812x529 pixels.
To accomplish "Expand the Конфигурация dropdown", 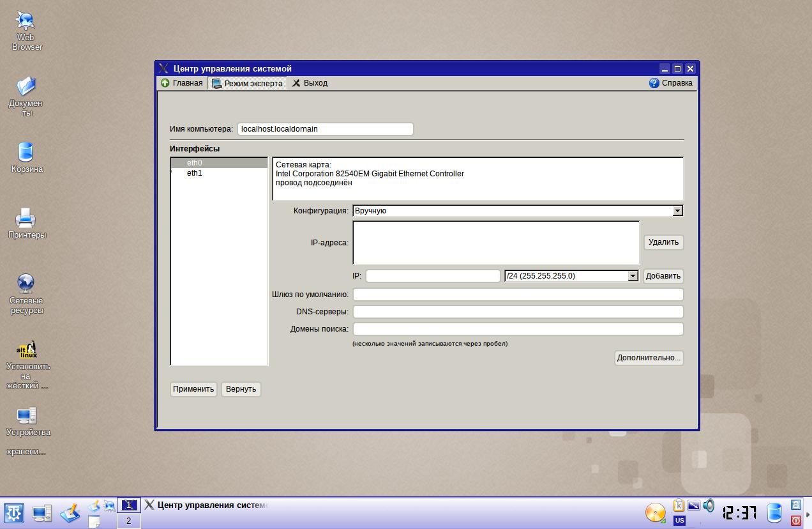I will (x=677, y=211).
